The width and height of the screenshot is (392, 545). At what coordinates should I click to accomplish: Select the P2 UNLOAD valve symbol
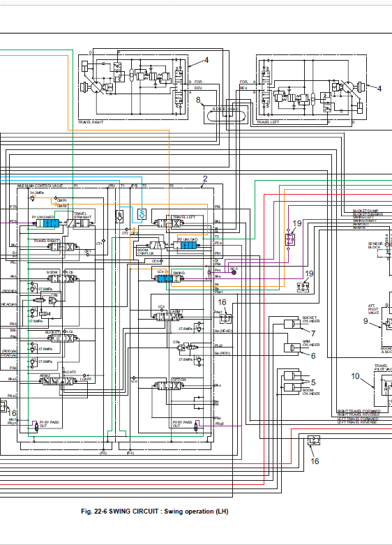(188, 246)
